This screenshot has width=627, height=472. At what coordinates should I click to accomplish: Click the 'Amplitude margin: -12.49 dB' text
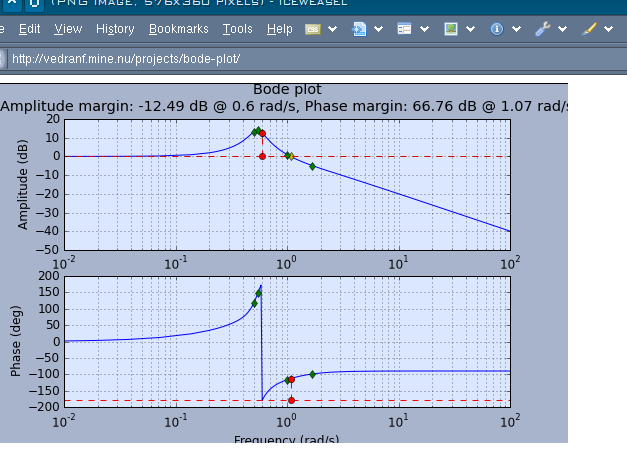point(103,106)
